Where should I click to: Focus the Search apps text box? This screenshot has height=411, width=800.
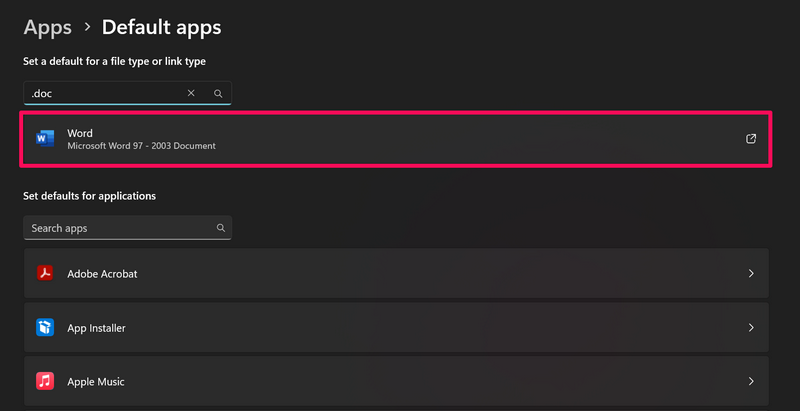click(x=115, y=228)
